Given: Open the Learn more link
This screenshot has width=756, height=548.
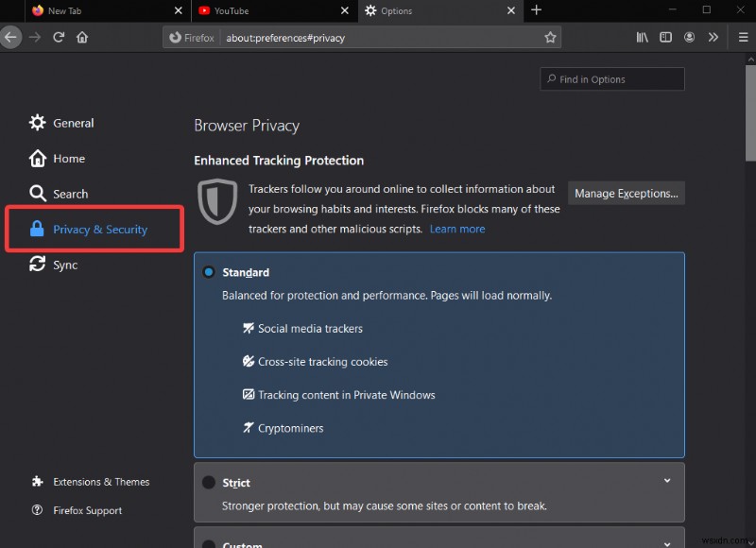Looking at the screenshot, I should [x=457, y=229].
